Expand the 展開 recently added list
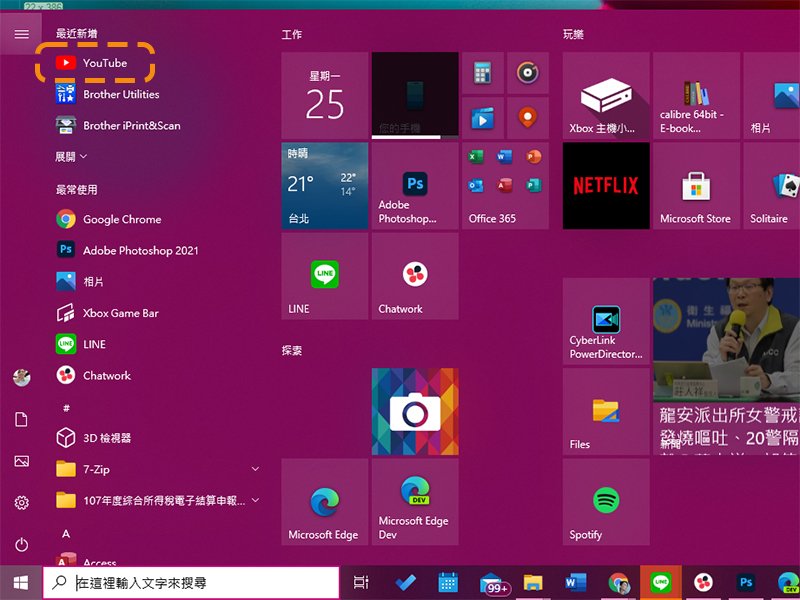 point(71,157)
